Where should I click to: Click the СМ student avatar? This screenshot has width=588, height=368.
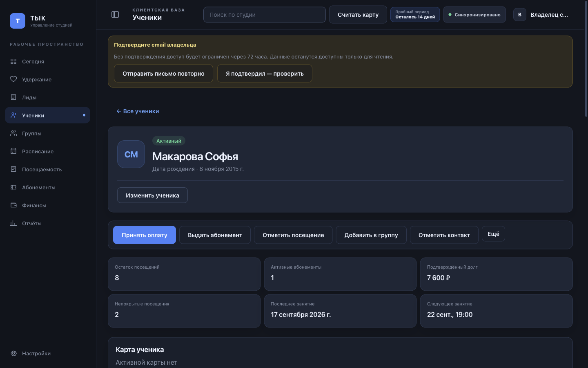pos(131,154)
